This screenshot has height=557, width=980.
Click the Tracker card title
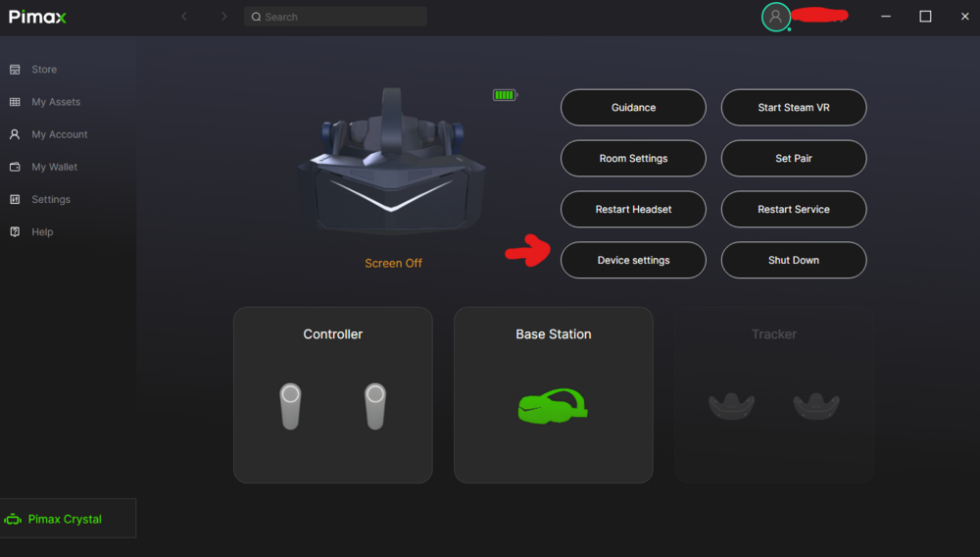tap(774, 334)
